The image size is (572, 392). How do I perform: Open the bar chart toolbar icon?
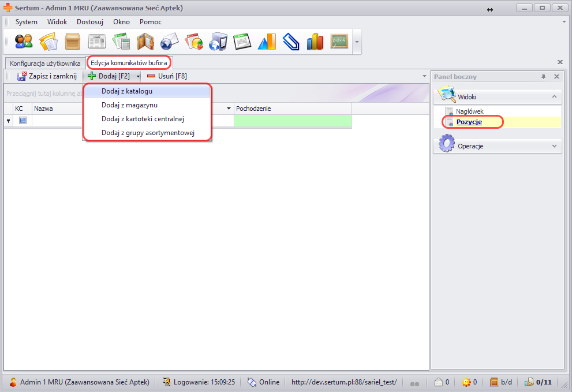pos(315,42)
